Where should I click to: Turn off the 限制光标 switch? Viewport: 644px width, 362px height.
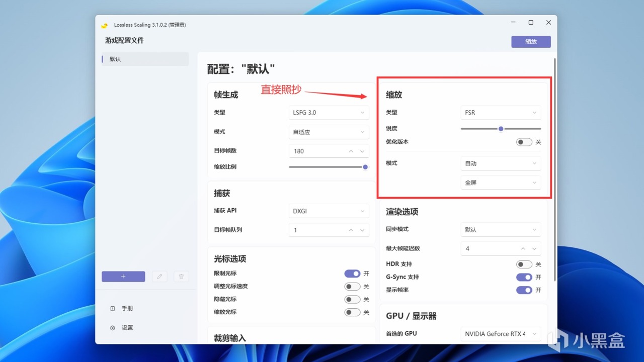[352, 274]
